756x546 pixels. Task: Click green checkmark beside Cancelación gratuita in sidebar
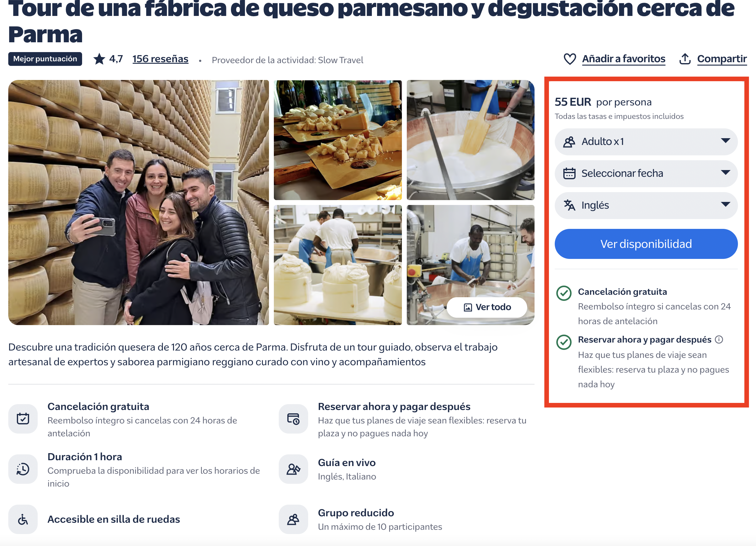564,293
